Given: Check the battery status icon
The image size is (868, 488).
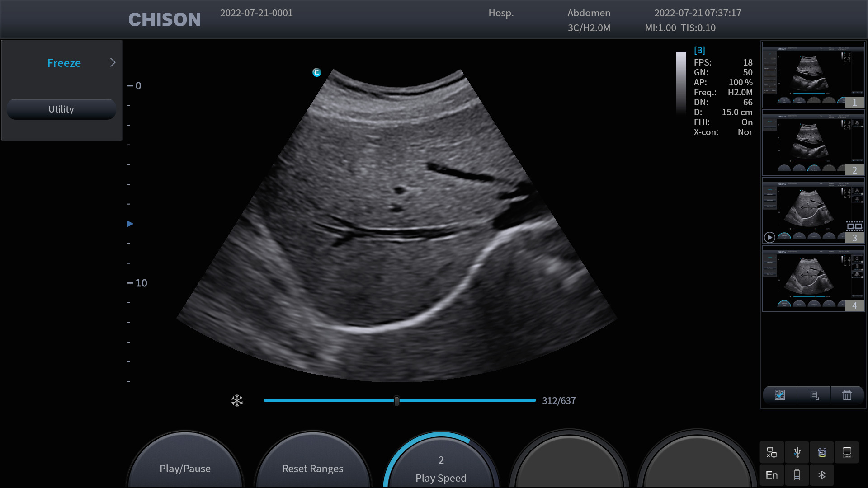Looking at the screenshot, I should coord(797,475).
